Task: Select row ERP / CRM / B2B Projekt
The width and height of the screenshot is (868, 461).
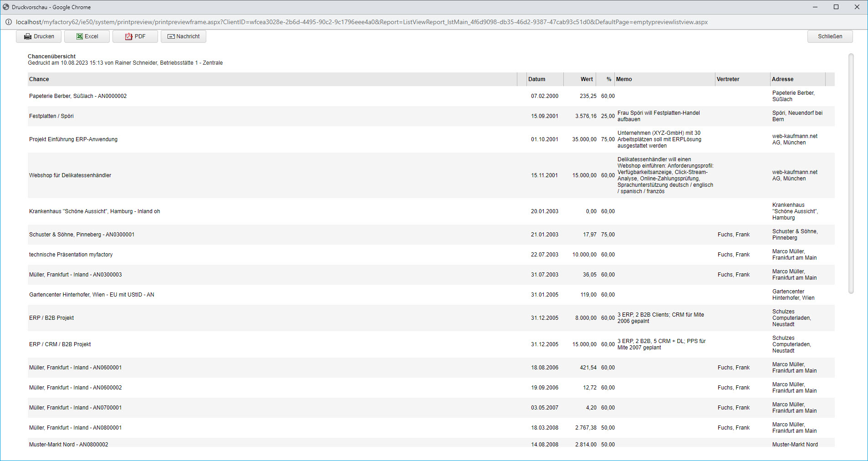Action: point(431,344)
